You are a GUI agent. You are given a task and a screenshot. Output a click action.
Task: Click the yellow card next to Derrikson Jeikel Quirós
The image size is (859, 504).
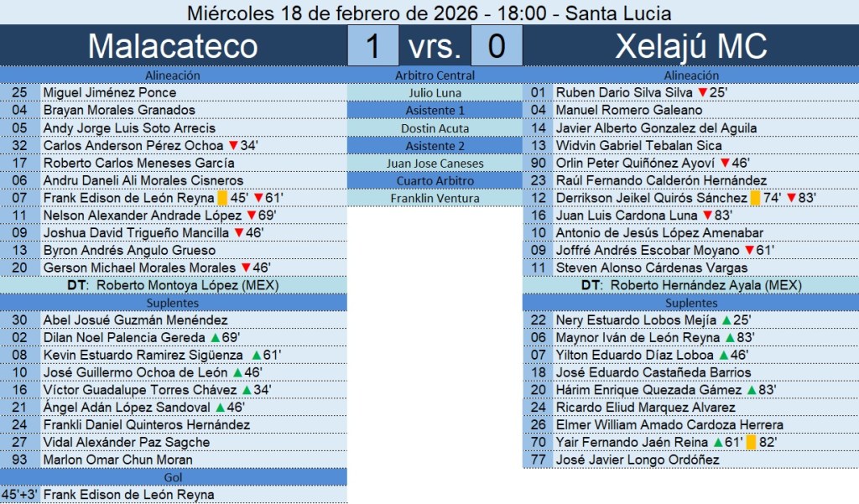[x=755, y=199]
